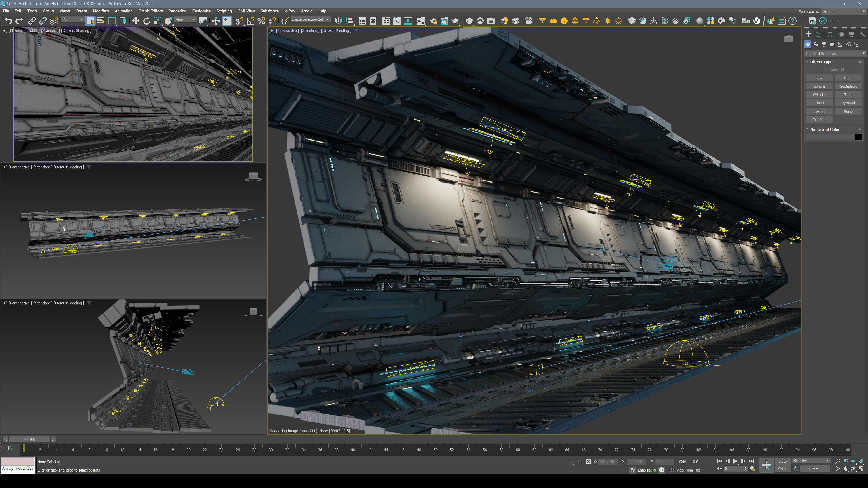868x488 pixels.
Task: Activate the Rotate tool
Action: [146, 21]
